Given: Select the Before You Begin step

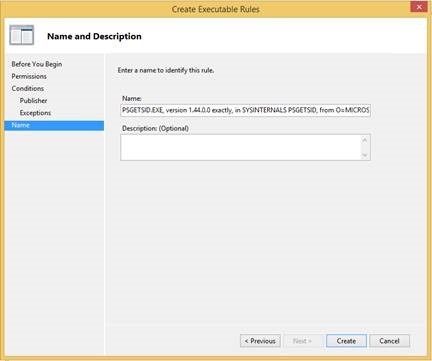Looking at the screenshot, I should click(37, 64).
